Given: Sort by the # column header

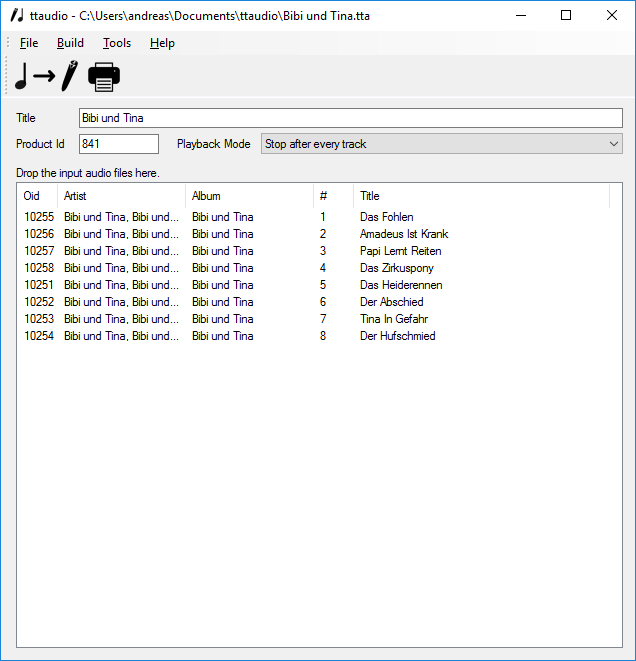Looking at the screenshot, I should pyautogui.click(x=333, y=196).
